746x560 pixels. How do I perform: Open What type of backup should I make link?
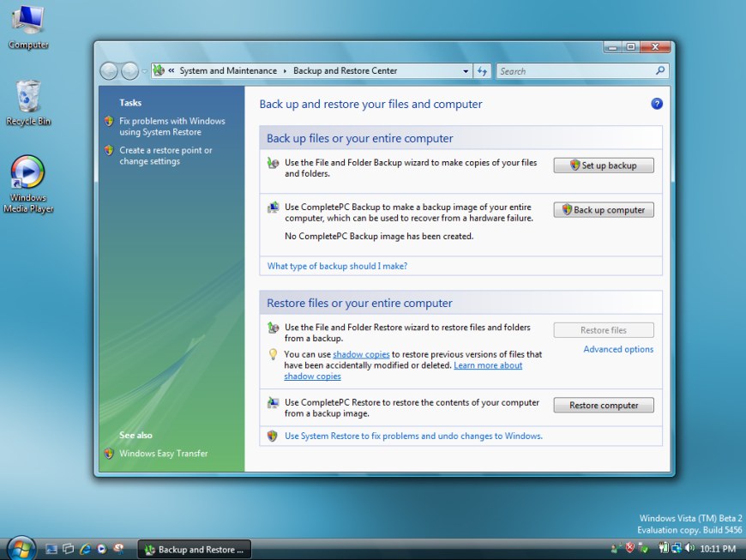[337, 266]
